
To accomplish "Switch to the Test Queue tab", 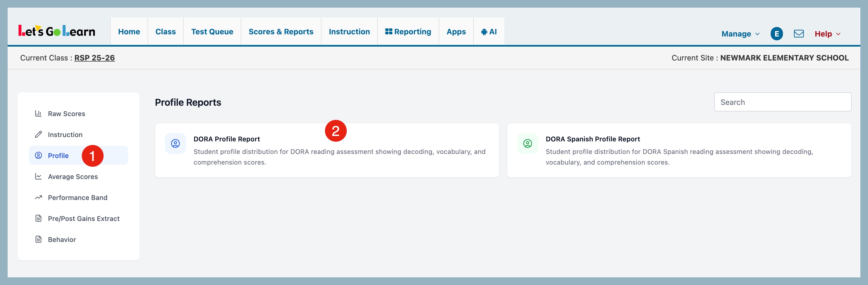I will coord(212,32).
